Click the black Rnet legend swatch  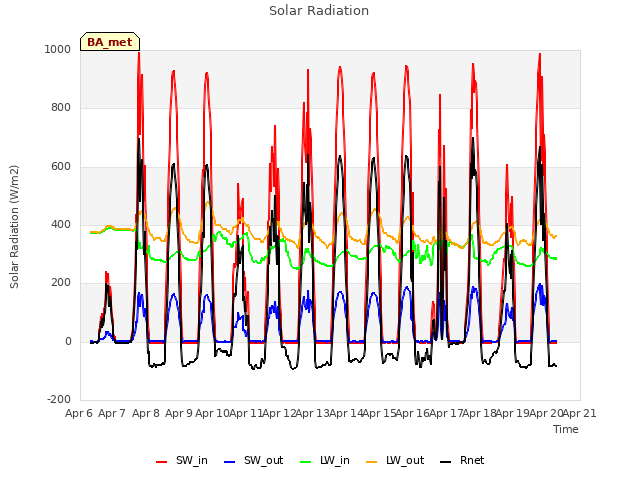coord(446,462)
